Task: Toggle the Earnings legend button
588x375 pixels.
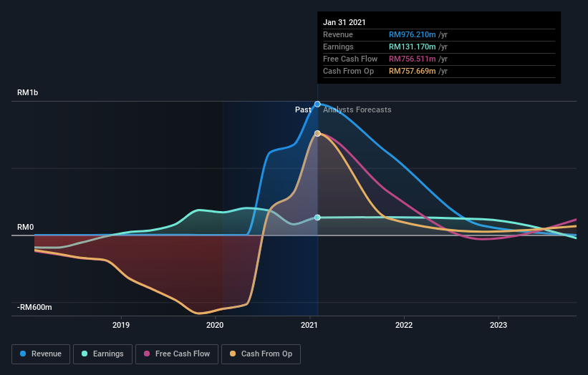Action: coord(102,354)
